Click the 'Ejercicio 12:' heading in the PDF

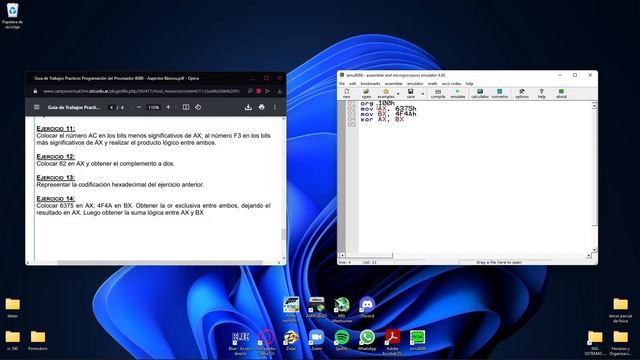[56, 156]
